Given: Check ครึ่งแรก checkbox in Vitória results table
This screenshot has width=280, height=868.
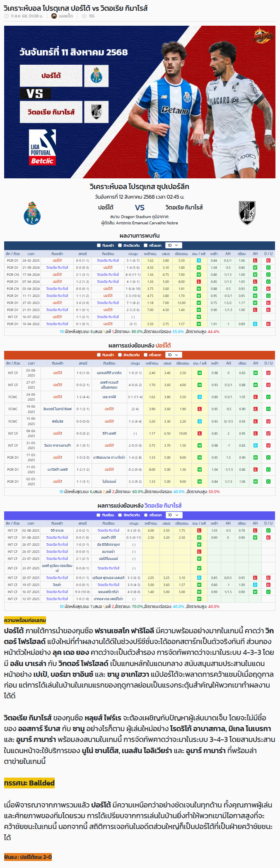Looking at the screenshot, I should click(145, 515).
